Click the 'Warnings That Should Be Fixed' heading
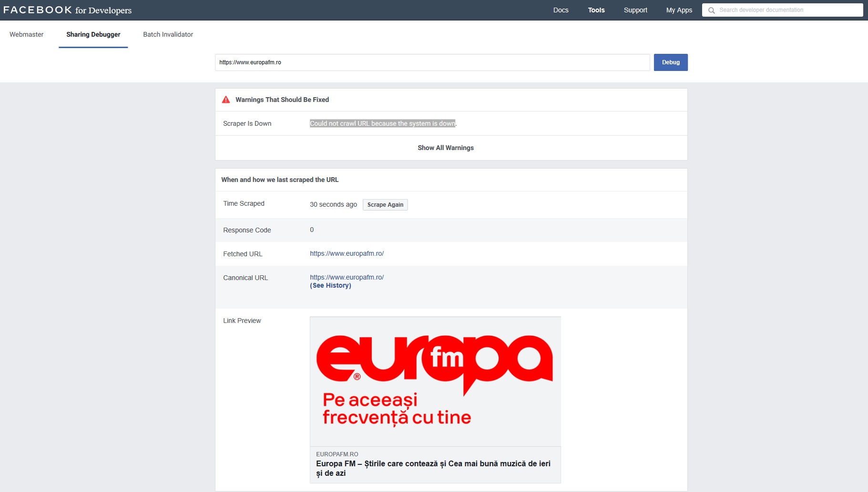Screen dimensions: 868x492 282,100
